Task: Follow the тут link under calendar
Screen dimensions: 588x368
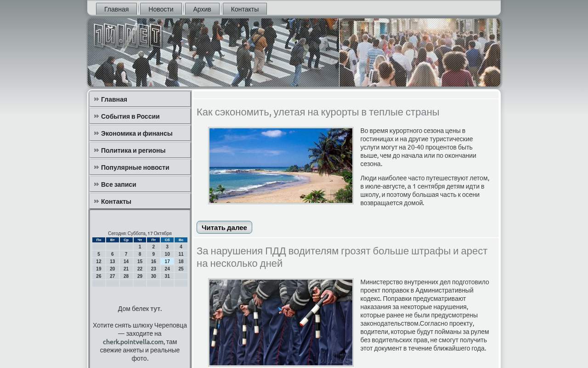Action: (x=155, y=309)
